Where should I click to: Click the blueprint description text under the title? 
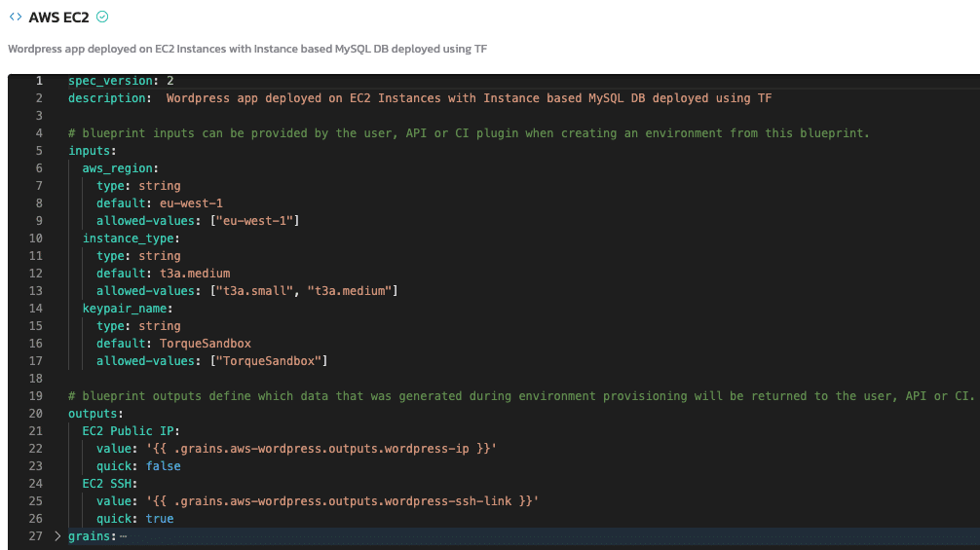coord(247,49)
